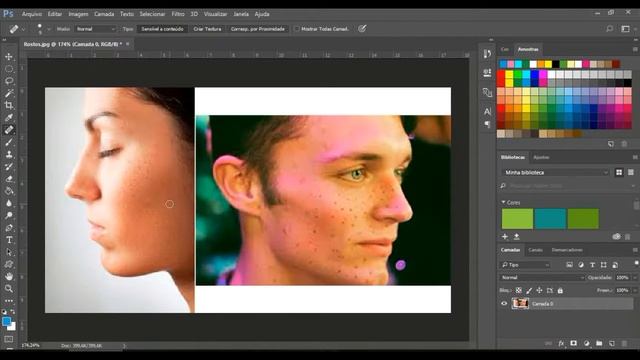
Task: Select the Zoom tool
Action: (x=9, y=289)
